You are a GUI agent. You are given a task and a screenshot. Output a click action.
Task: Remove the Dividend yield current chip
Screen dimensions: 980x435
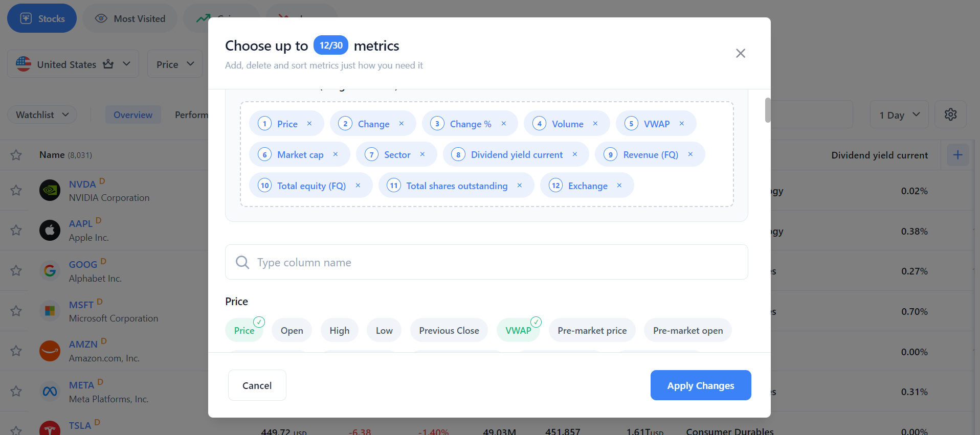575,154
